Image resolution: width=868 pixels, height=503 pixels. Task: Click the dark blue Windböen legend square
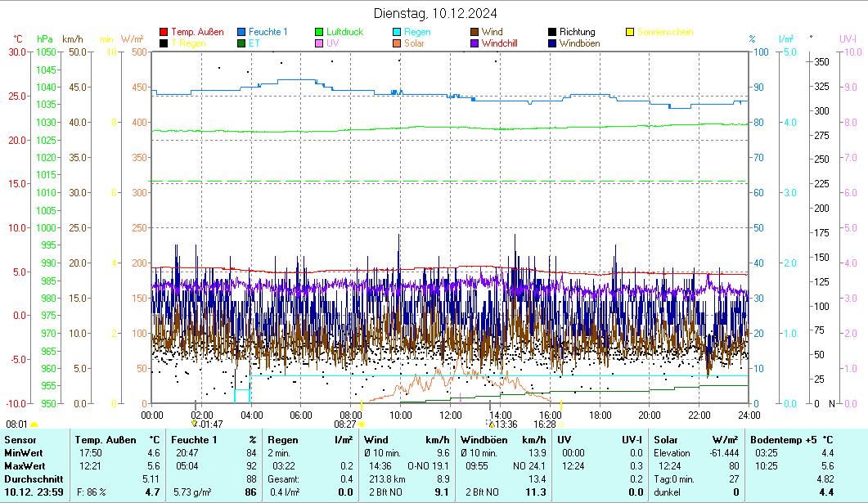552,43
